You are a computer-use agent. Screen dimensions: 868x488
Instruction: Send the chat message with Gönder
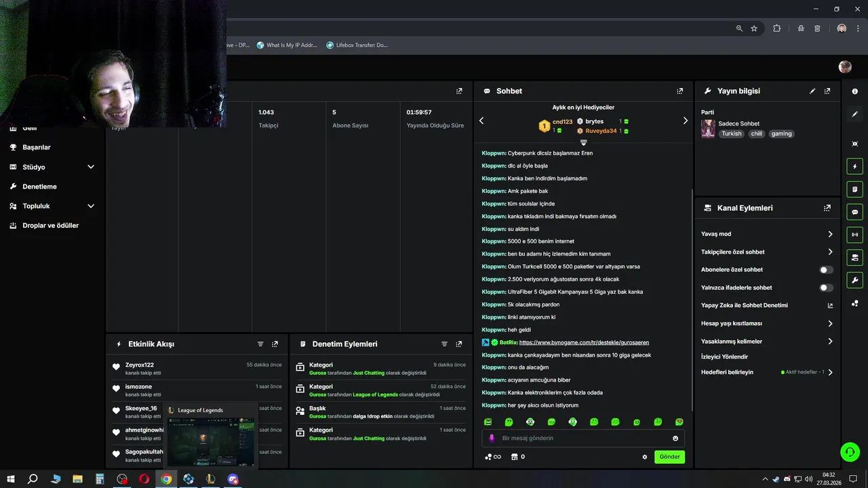(669, 457)
